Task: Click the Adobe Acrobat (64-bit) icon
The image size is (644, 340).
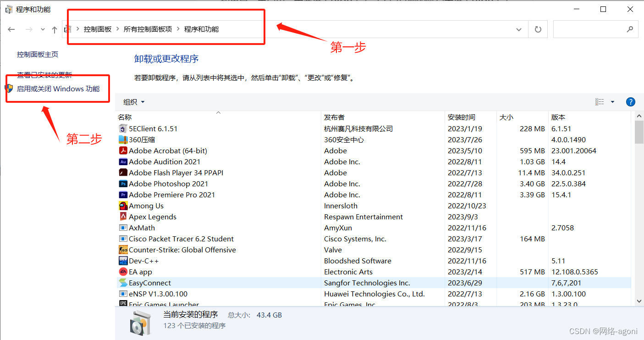Action: pos(123,150)
